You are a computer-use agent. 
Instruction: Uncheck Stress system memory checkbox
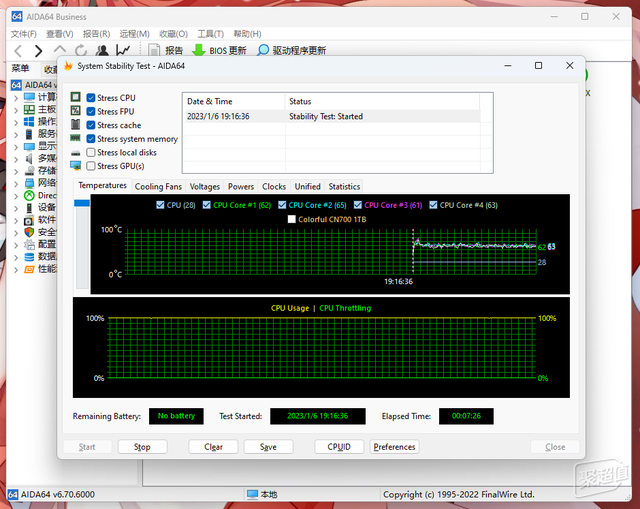tap(91, 139)
